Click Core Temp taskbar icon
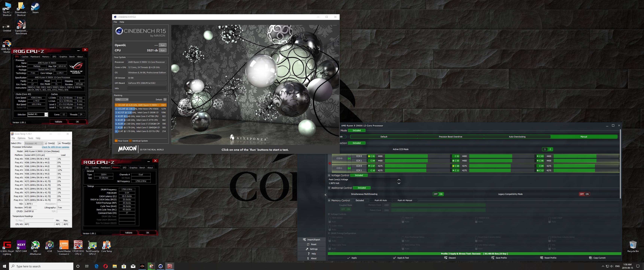Screen dimensions: 644x270 (151, 266)
